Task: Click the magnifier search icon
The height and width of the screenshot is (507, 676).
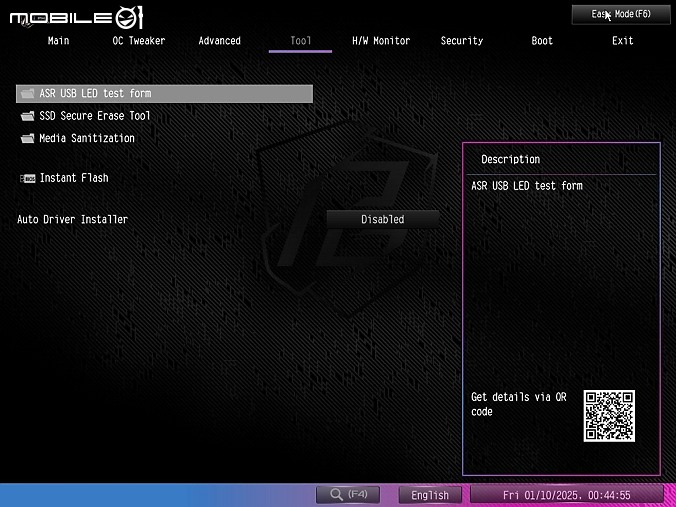Action: tap(336, 494)
